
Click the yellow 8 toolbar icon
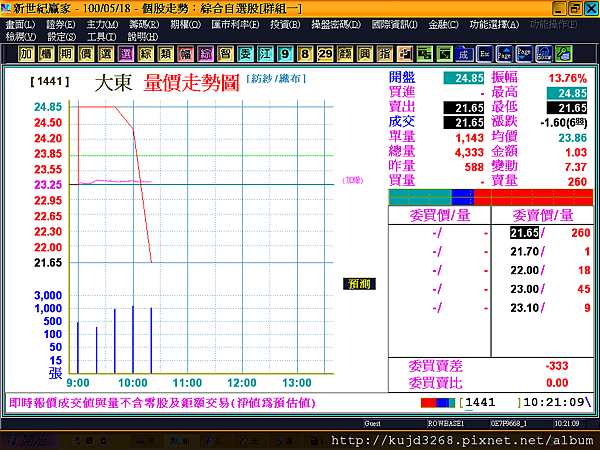[305, 54]
